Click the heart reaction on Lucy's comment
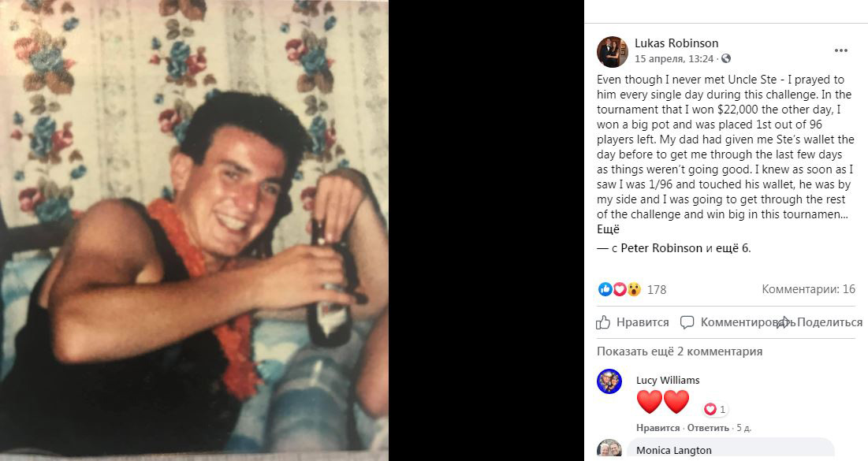Viewport: 868px width, 461px height. 710,409
